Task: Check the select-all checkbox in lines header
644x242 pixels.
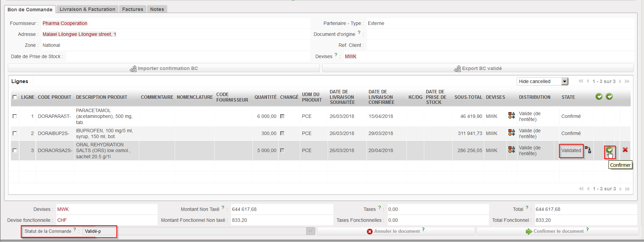Action: pos(15,97)
